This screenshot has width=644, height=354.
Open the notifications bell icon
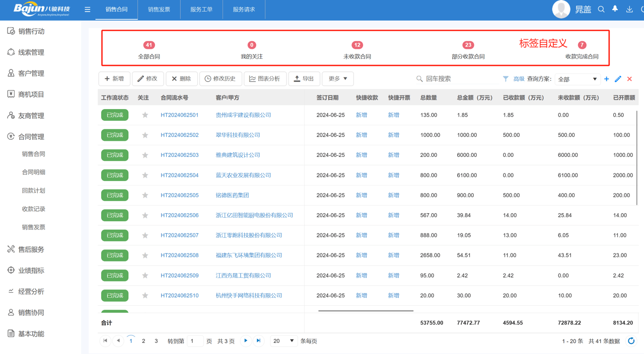pos(615,9)
